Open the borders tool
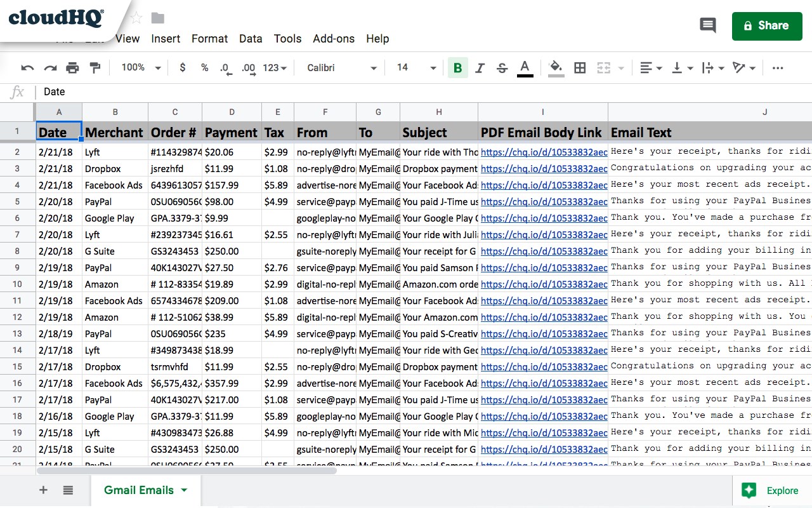Image resolution: width=812 pixels, height=508 pixels. [x=580, y=68]
